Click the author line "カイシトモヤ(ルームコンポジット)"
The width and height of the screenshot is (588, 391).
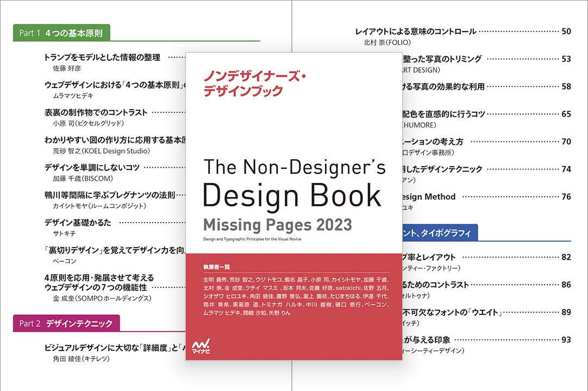[99, 206]
